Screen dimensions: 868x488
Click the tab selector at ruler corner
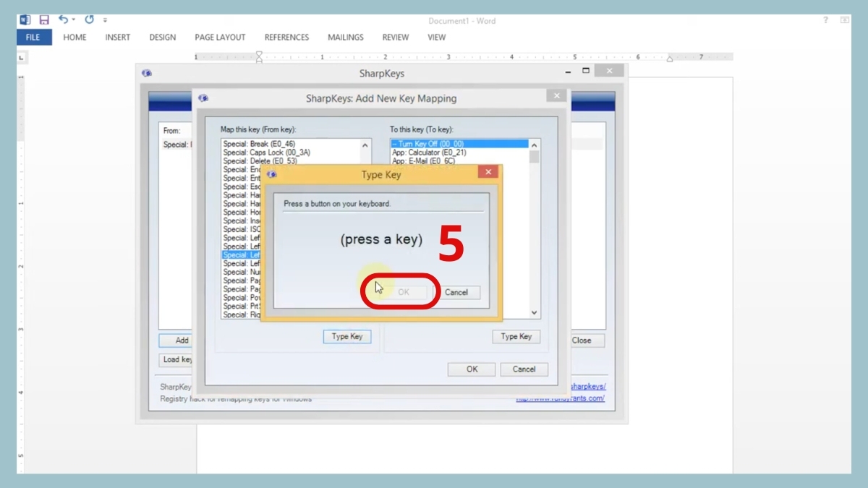click(x=22, y=57)
